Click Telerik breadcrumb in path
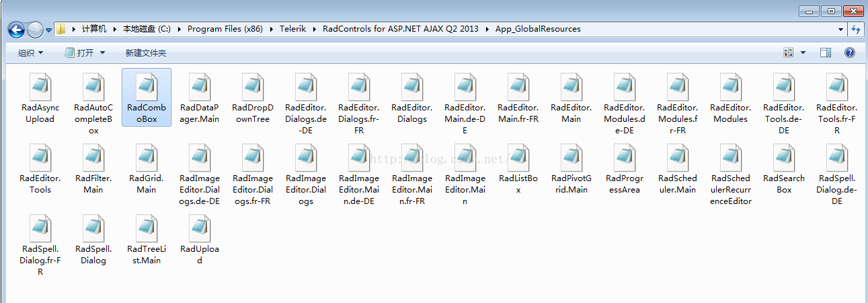 (292, 29)
